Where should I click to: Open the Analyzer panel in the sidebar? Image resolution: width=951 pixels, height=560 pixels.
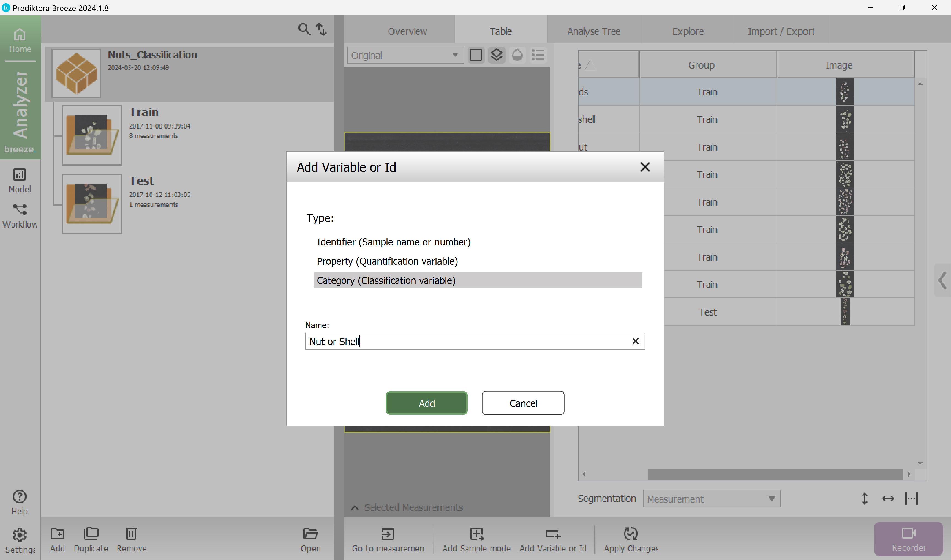[20, 110]
